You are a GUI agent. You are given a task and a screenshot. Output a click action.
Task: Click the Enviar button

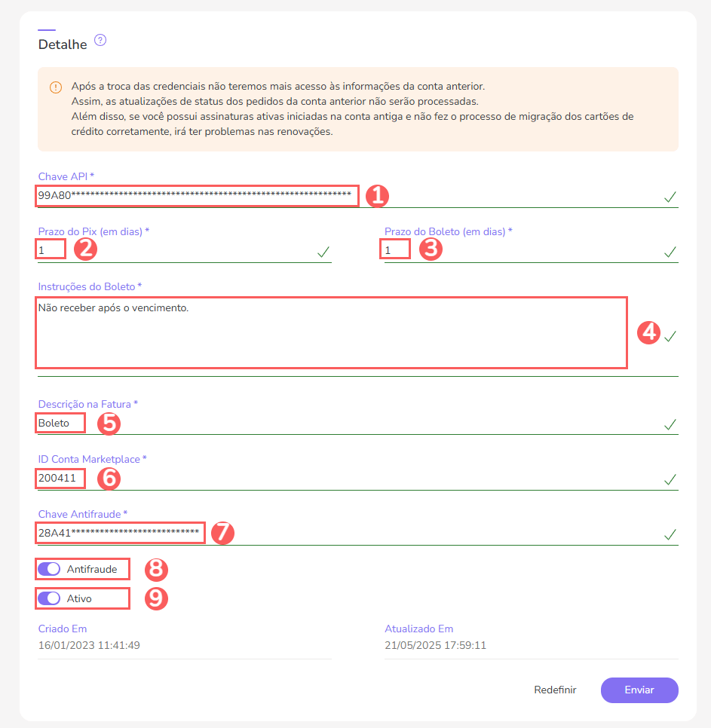(639, 690)
